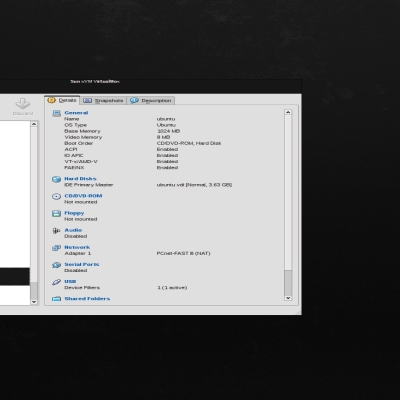
Task: Click the Hard Disks section icon
Action: (x=56, y=179)
